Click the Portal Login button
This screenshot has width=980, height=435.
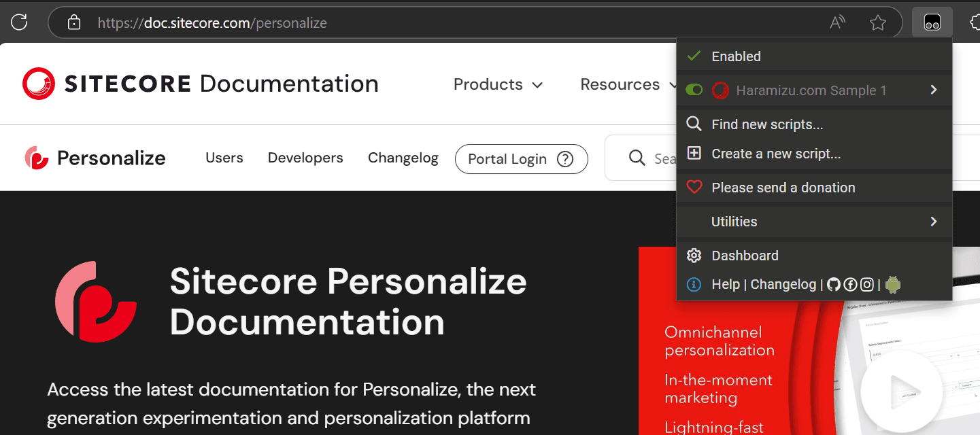[521, 159]
